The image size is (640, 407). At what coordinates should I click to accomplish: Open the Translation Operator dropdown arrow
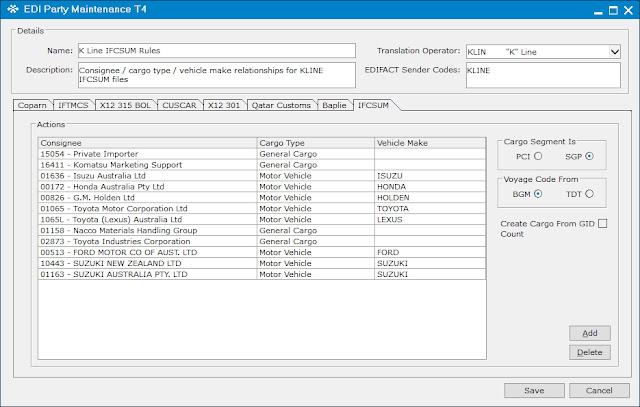[x=615, y=52]
